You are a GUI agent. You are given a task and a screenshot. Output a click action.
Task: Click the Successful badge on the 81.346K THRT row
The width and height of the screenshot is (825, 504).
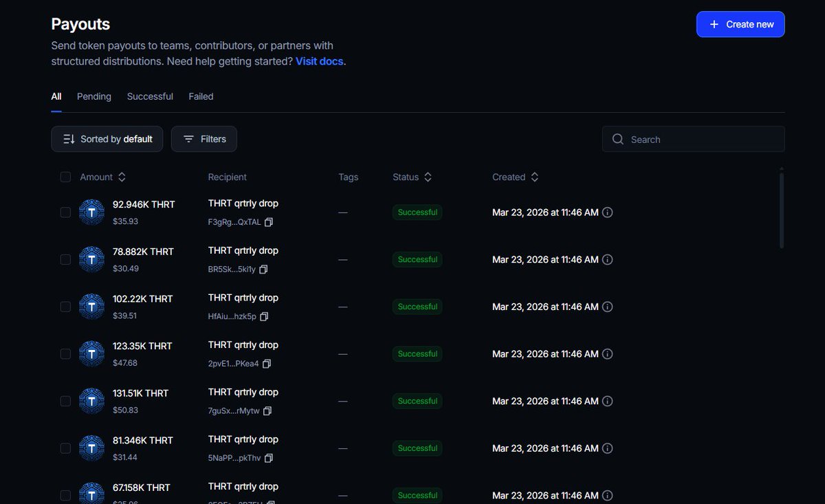tap(417, 448)
